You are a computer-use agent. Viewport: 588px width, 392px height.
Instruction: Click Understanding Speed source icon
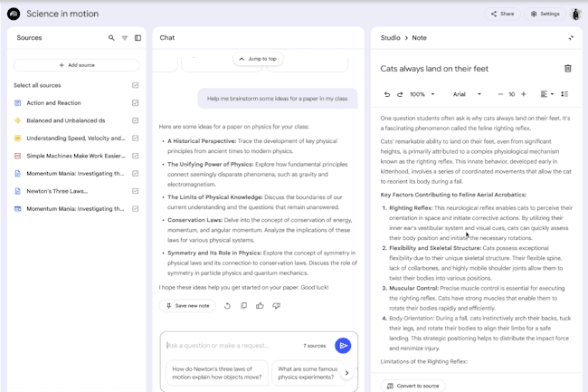[x=17, y=138]
